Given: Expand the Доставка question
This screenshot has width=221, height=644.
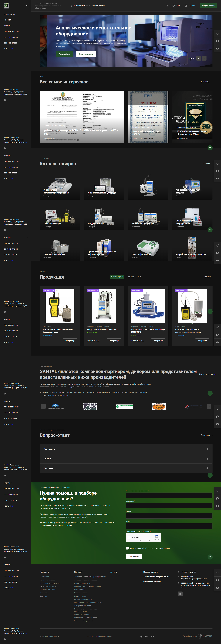Looking at the screenshot, I should [126, 468].
